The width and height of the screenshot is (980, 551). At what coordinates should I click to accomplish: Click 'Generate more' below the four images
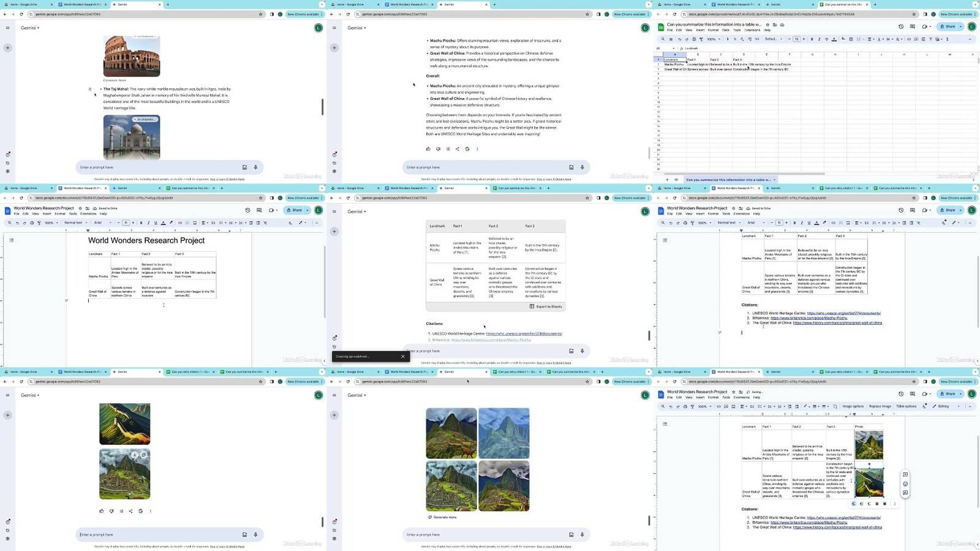click(442, 517)
